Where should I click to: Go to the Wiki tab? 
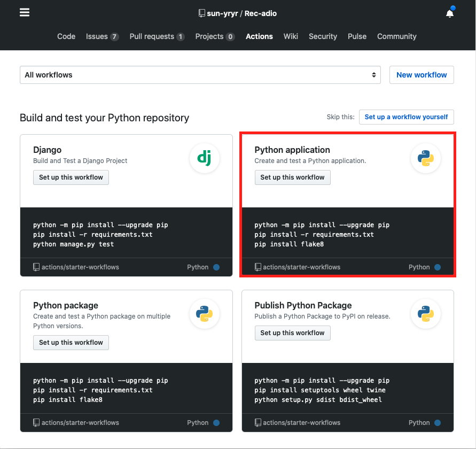pyautogui.click(x=291, y=36)
